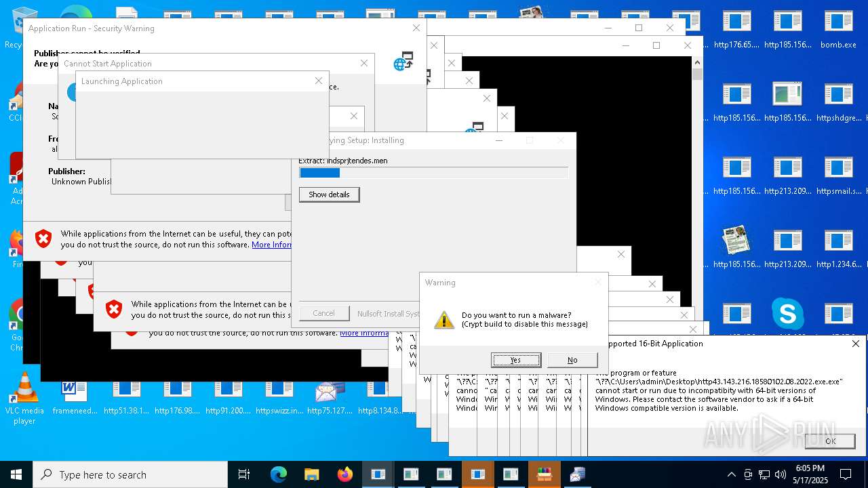Select the http176.65 desktop file

[736, 30]
